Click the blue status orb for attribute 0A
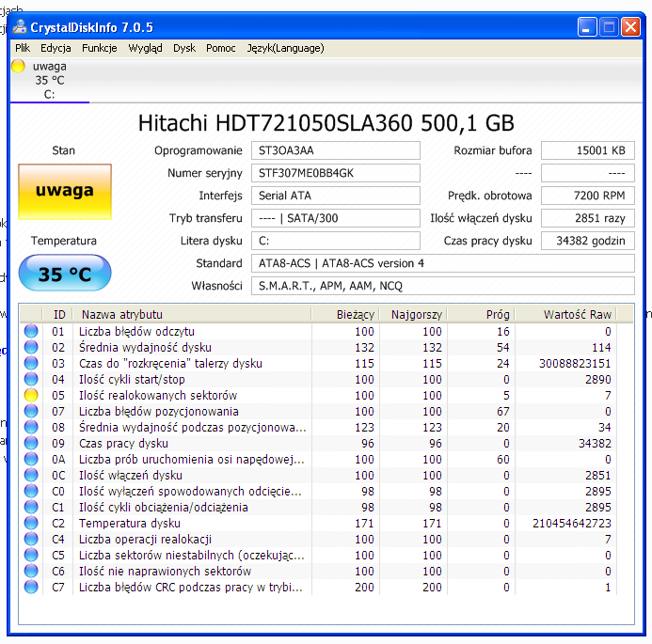Screen dimensions: 652x644 [31, 459]
